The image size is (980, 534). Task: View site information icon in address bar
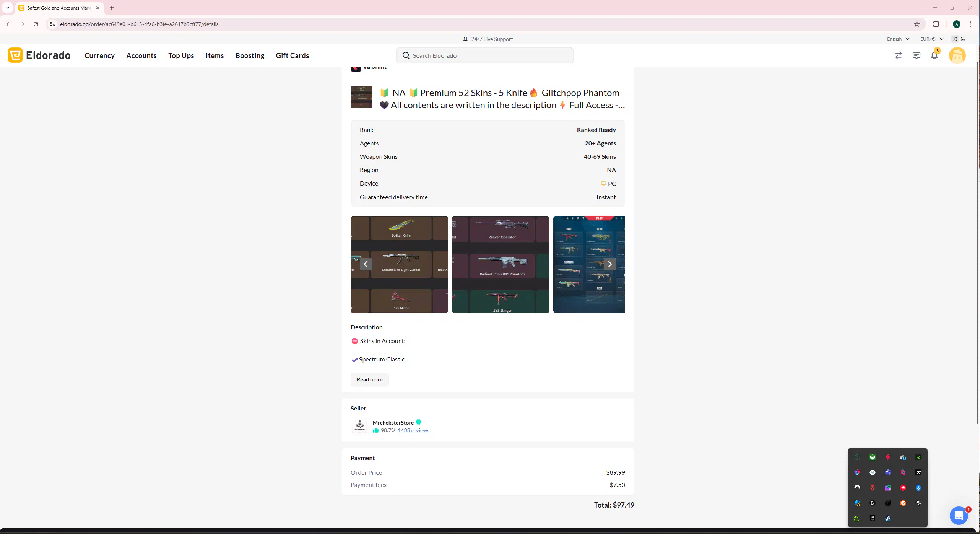pyautogui.click(x=52, y=24)
